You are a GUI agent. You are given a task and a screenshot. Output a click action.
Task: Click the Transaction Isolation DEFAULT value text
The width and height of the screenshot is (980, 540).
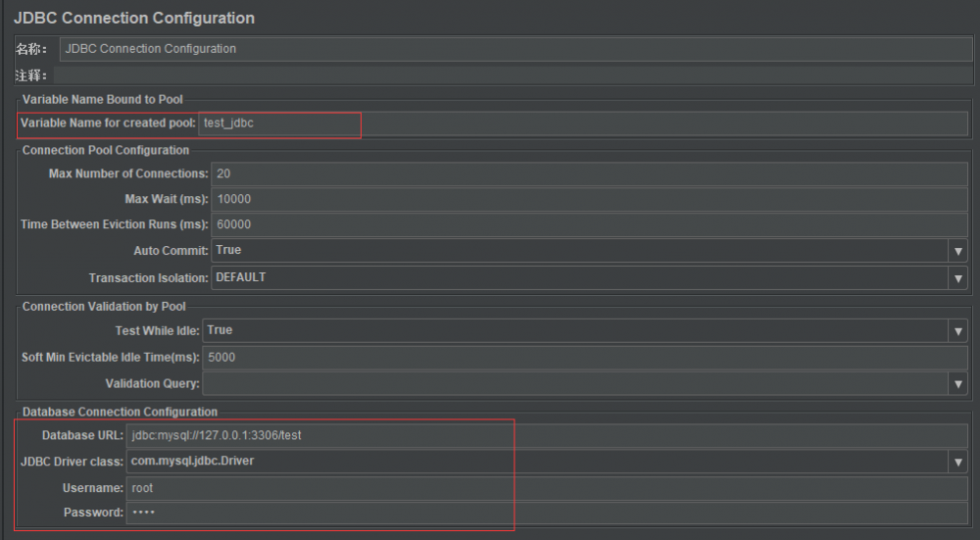tap(240, 277)
